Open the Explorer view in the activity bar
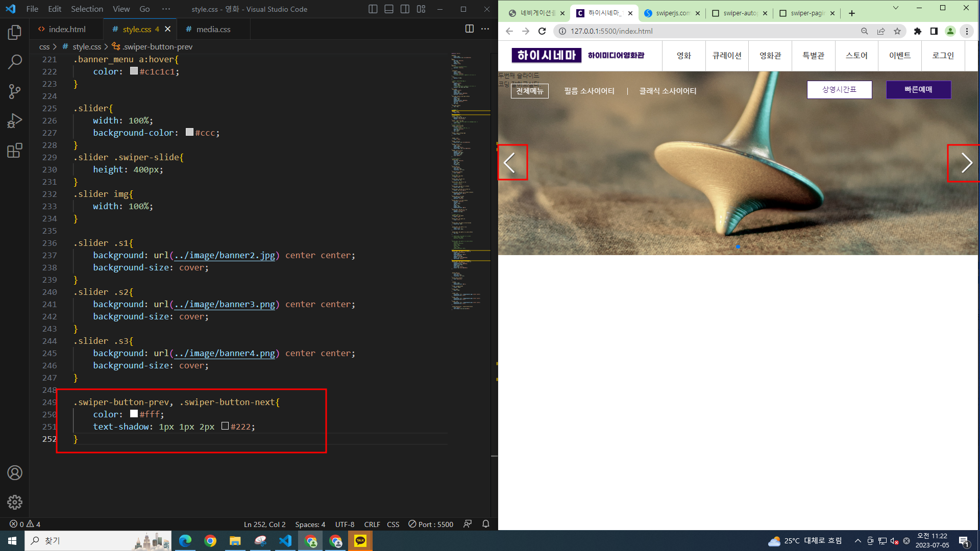Viewport: 980px width, 551px height. pyautogui.click(x=15, y=33)
